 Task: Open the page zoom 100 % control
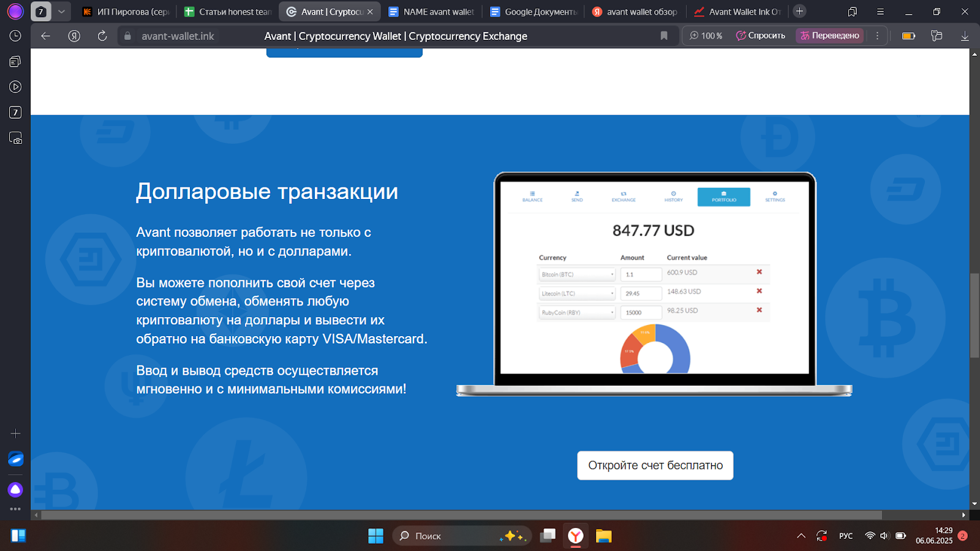pyautogui.click(x=706, y=36)
